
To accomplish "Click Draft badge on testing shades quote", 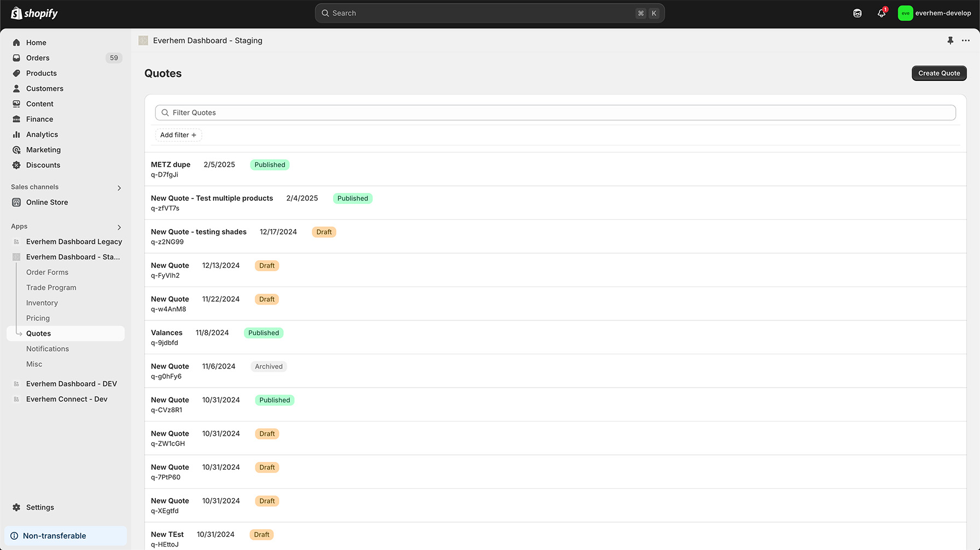I will coord(324,232).
